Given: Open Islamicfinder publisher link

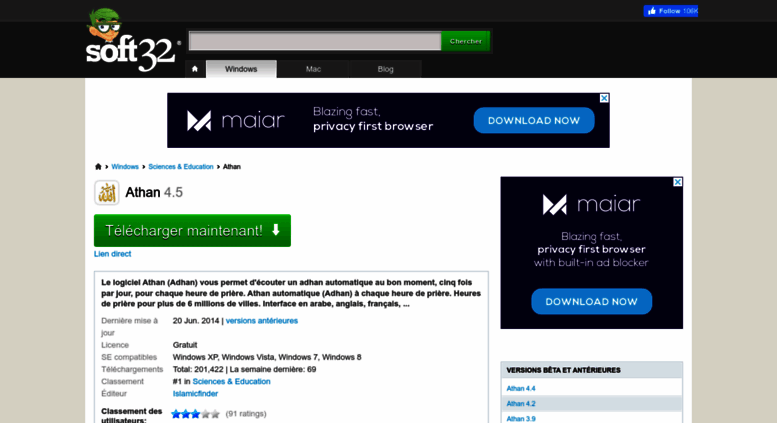Looking at the screenshot, I should point(195,393).
